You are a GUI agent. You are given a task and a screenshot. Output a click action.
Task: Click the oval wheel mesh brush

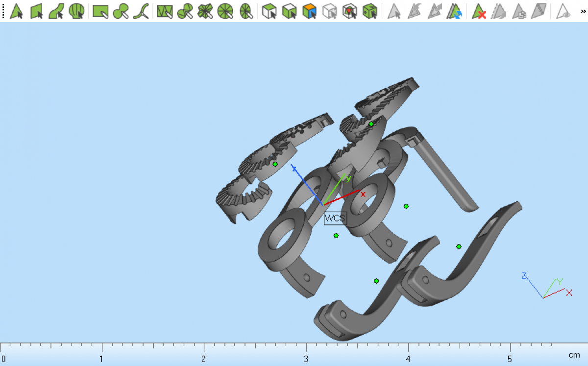coord(246,11)
